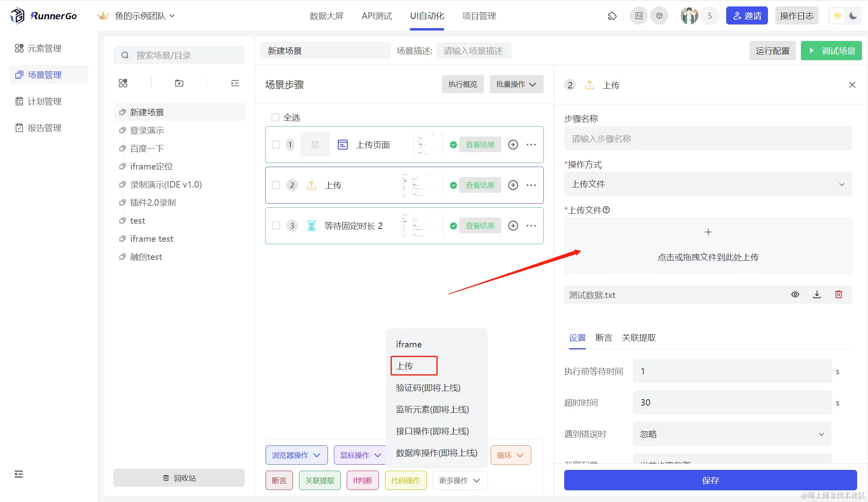Switch to the 断言 tab in step settings

tap(604, 338)
